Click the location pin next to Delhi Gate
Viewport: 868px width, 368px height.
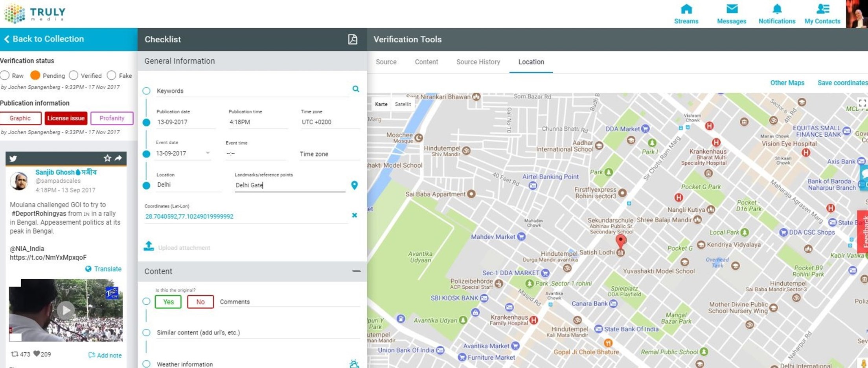click(354, 185)
